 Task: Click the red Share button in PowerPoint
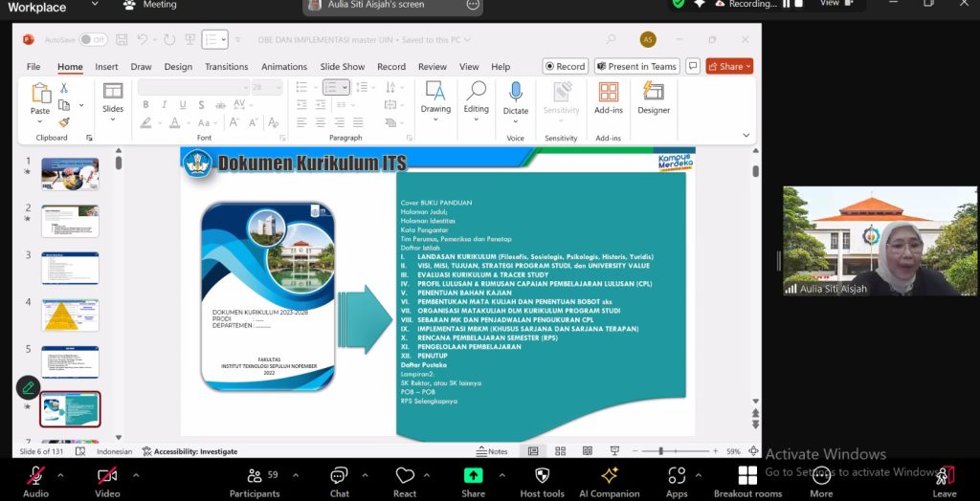coord(729,66)
